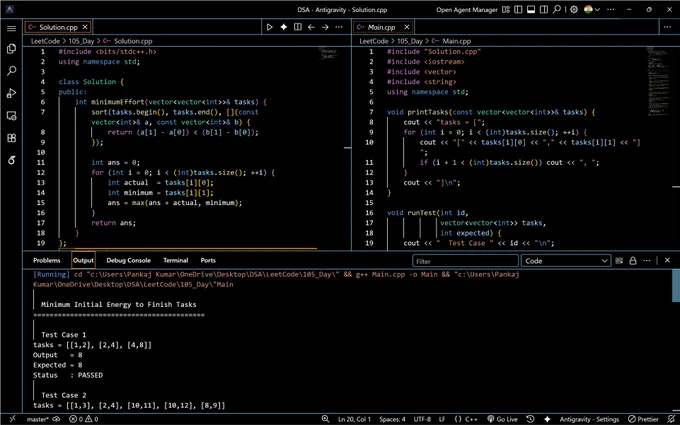The width and height of the screenshot is (680, 425).
Task: Open the Search view in the activity bar
Action: click(x=11, y=71)
